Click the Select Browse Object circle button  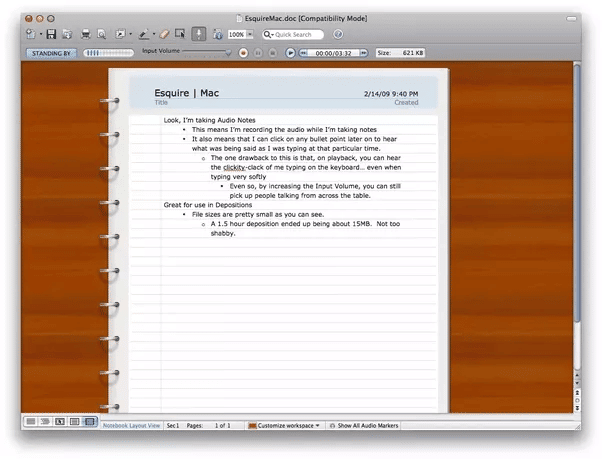[x=577, y=400]
